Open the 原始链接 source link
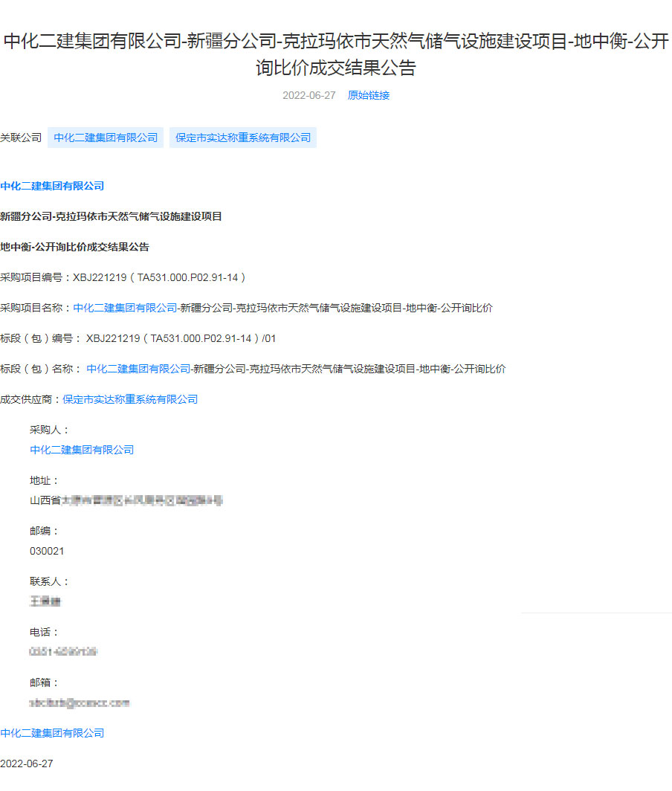The width and height of the screenshot is (672, 791). 368,95
